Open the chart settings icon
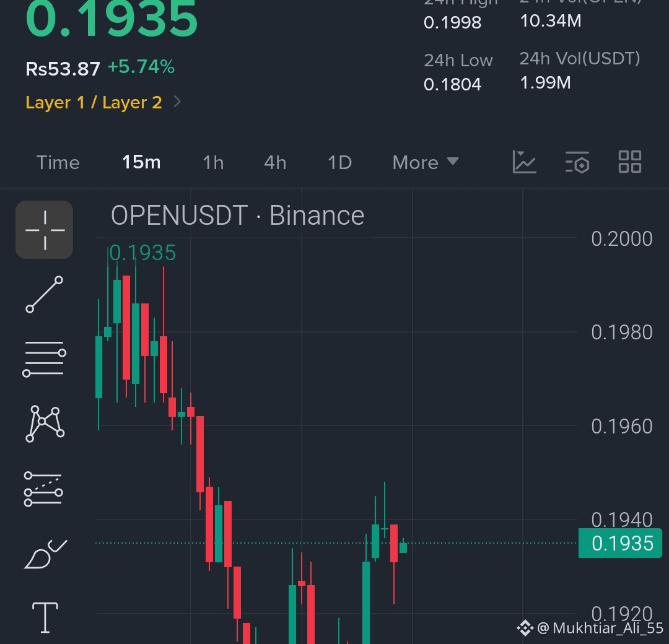 (x=577, y=162)
